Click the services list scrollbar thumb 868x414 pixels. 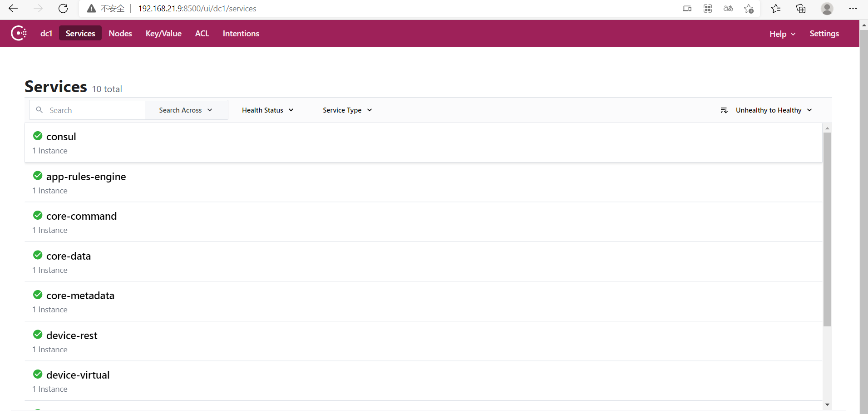coord(827,229)
